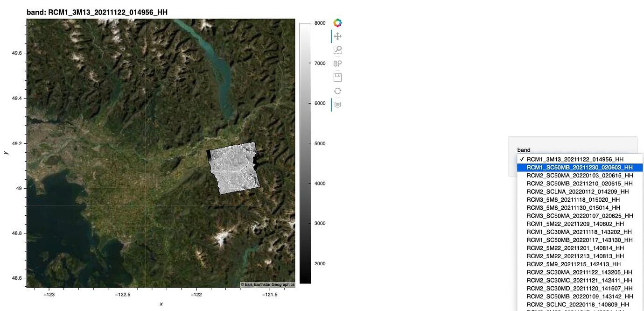Open the Bokeh logo link
Viewport: 644px width, 311px height.
[x=337, y=23]
